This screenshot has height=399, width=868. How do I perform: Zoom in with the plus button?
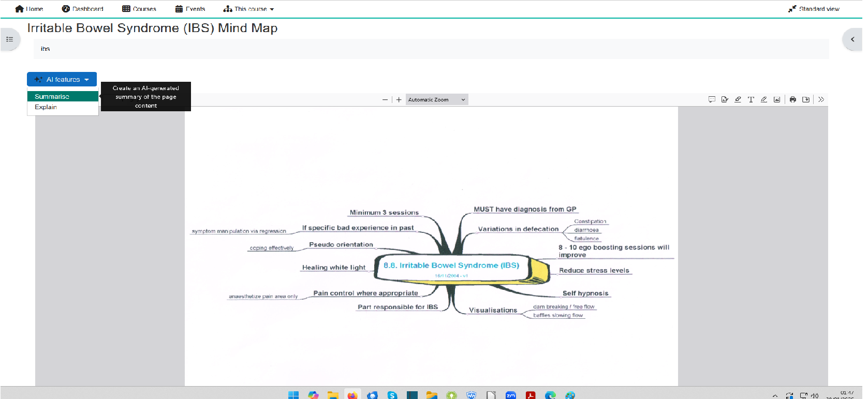pos(399,100)
